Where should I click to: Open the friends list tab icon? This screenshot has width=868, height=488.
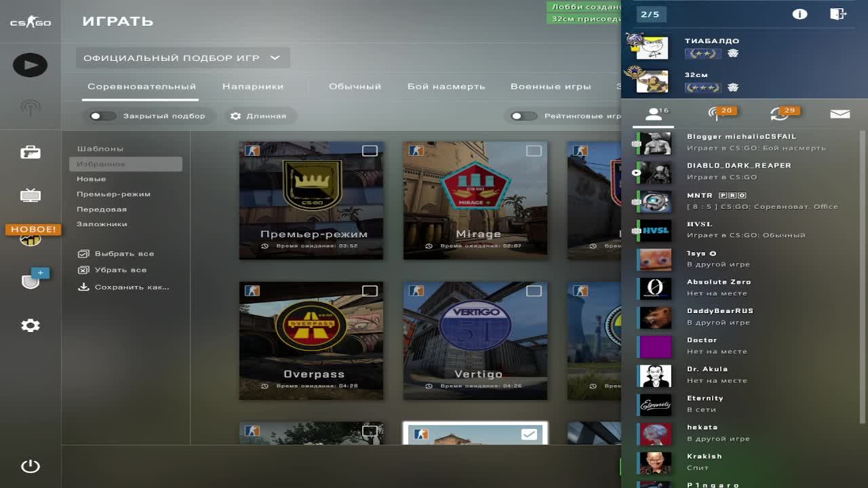(654, 114)
